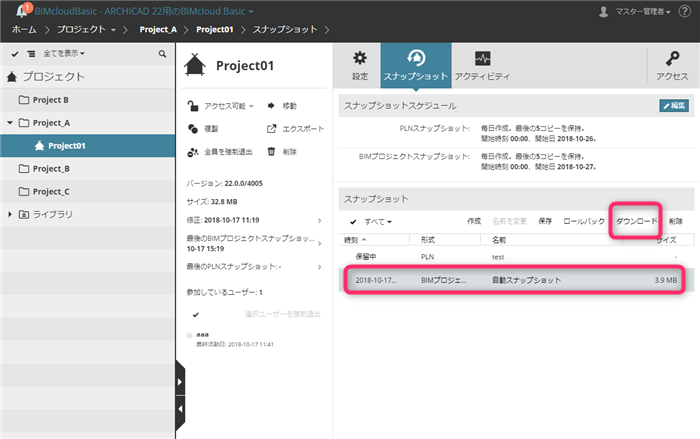Screen dimensions: 700x439
Task: Click the ロールバック button
Action: pyautogui.click(x=584, y=221)
